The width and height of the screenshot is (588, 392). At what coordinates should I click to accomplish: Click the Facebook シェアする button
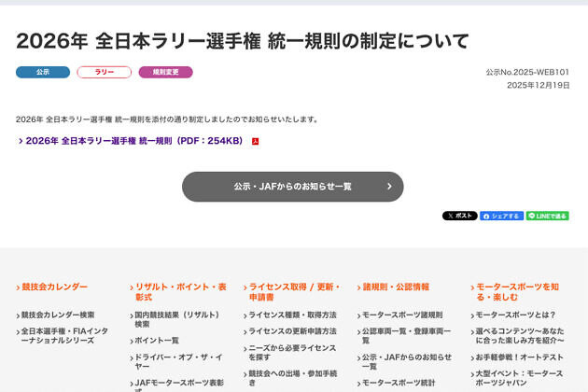(x=501, y=216)
